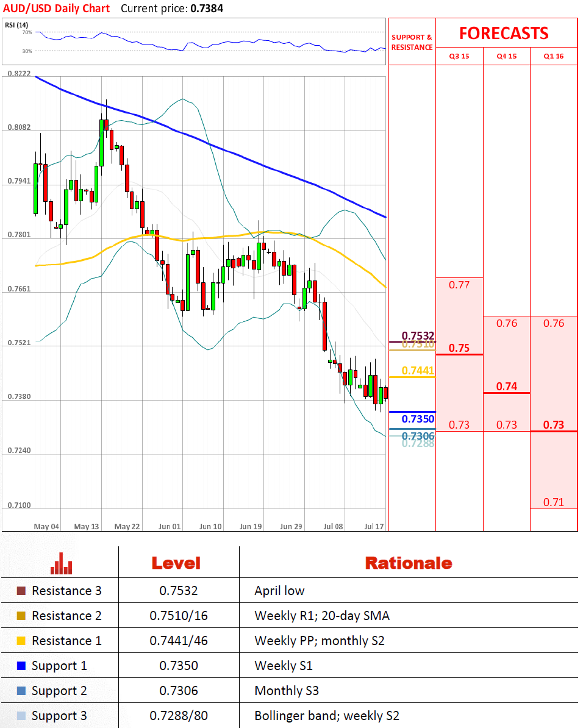
Task: Click the RSI (14) indicator label
Action: pos(16,25)
